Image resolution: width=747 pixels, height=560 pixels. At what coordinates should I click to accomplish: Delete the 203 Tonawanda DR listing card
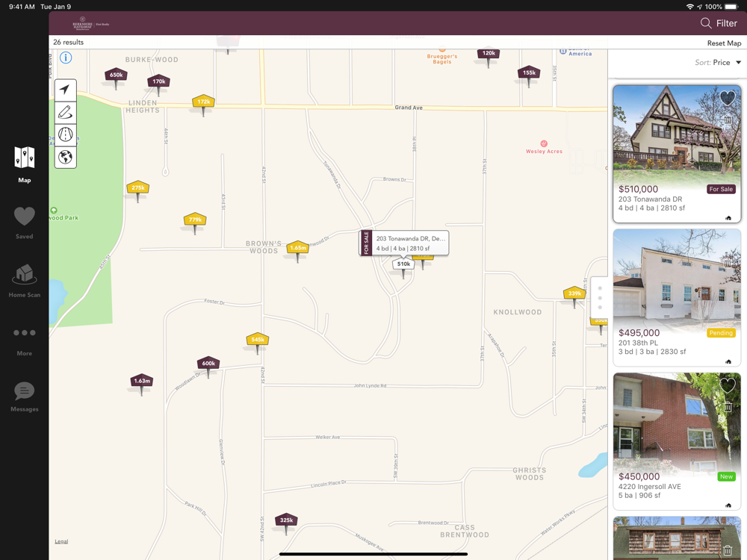coord(728,120)
